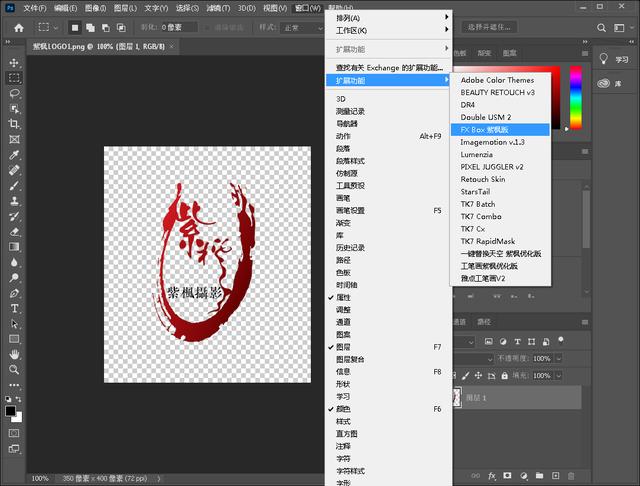Toggle layer filtering switch on or off
Screen dimensions: 640x486
tap(561, 340)
